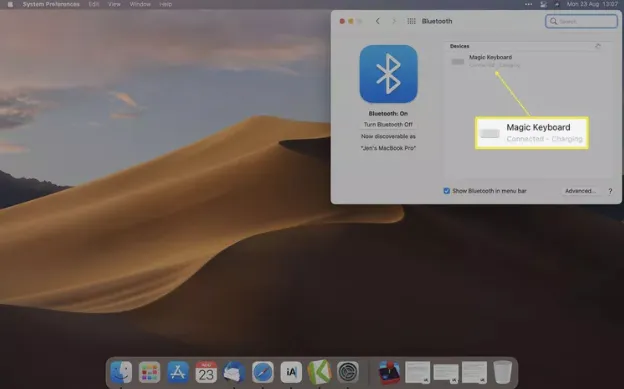Open the Edit menu
Viewport: 624px width, 389px height.
click(x=94, y=4)
